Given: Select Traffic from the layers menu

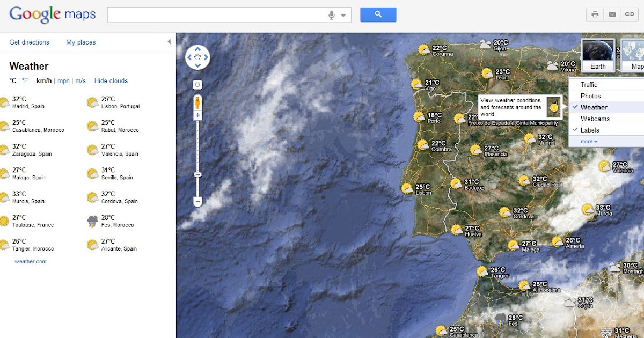Looking at the screenshot, I should pos(589,85).
